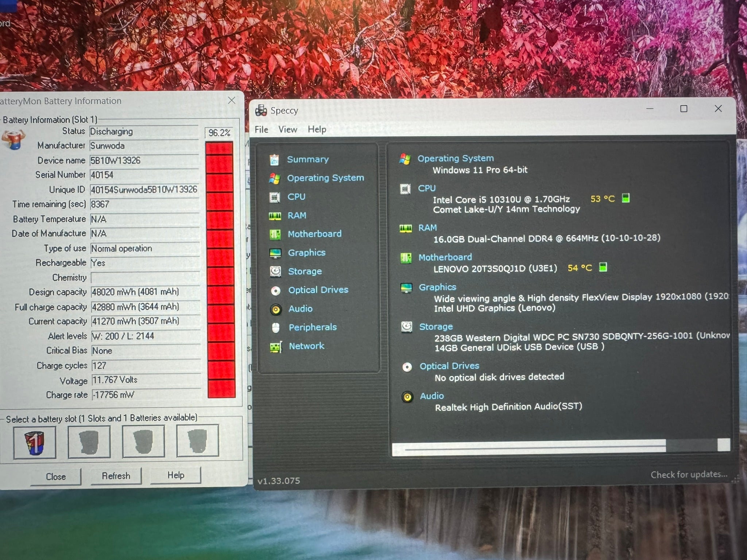The width and height of the screenshot is (747, 560).
Task: Close the BatteryMon Battery Information window
Action: 232,100
